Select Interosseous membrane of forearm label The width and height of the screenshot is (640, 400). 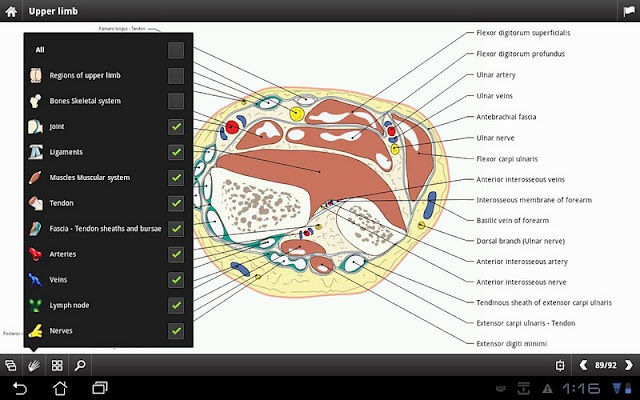[x=534, y=200]
